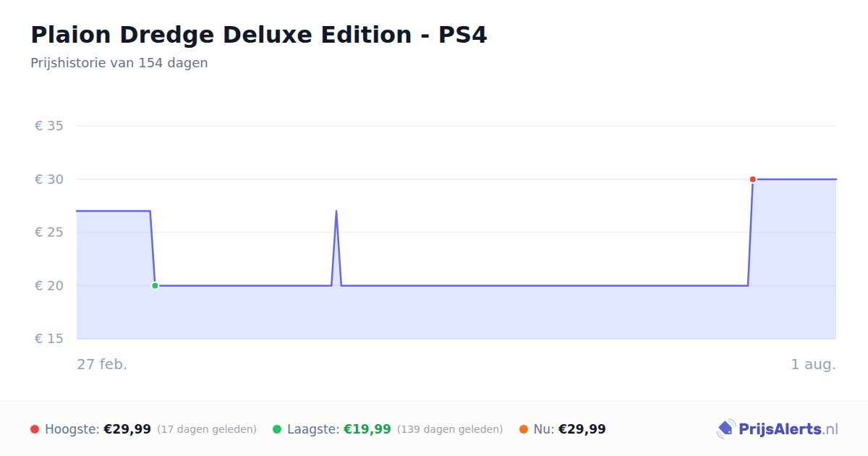Click the orange dot beside Nu
This screenshot has height=456, width=868.
click(524, 429)
